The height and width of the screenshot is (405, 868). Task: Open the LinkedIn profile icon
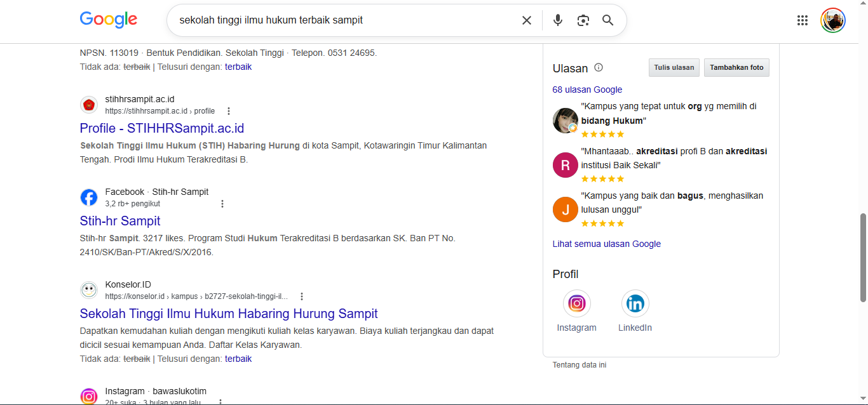[635, 303]
